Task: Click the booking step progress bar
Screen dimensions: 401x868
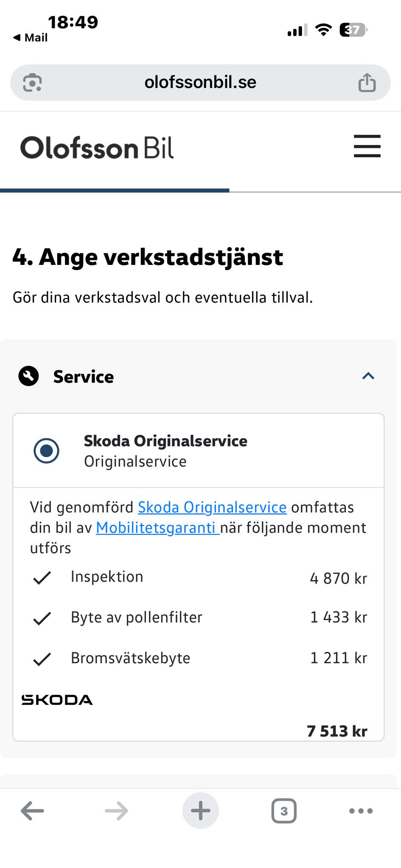Action: [x=200, y=191]
